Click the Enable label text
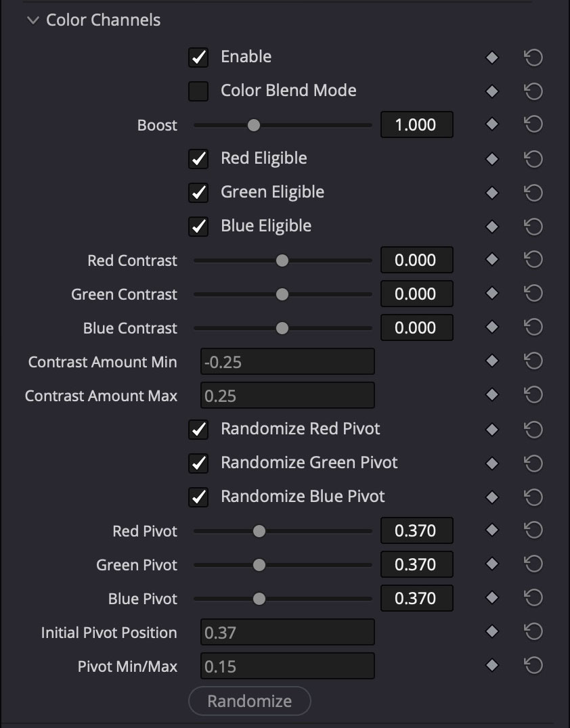 click(246, 57)
